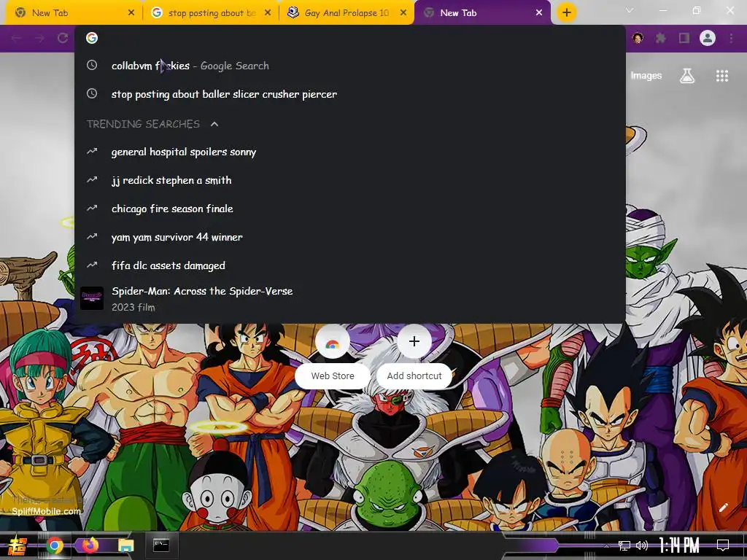Choose 'chicago fire season finale' suggestion
Viewport: 747px width, 560px height.
(349, 209)
